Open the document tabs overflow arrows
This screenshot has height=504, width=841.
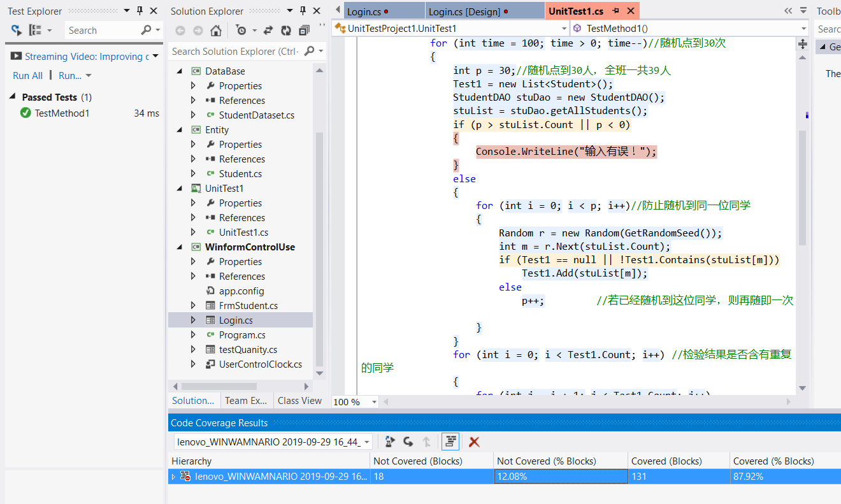788,11
